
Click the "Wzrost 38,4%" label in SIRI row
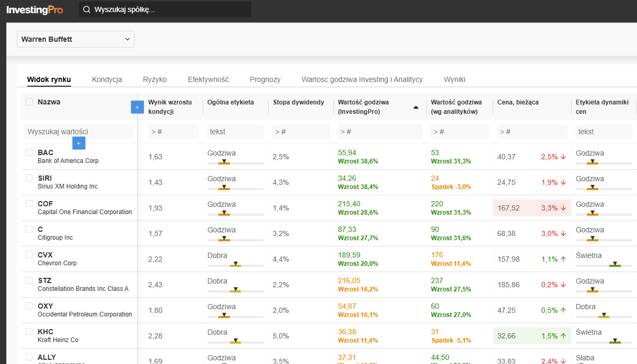[x=358, y=187]
